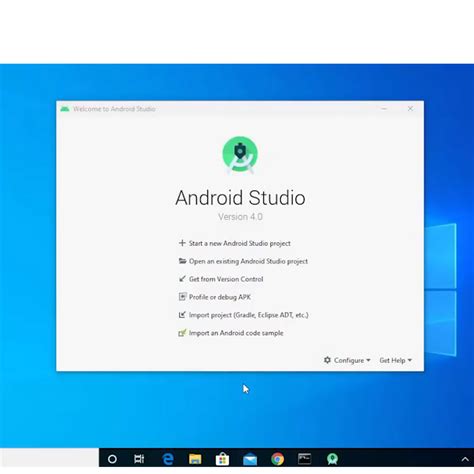The height and width of the screenshot is (474, 474).
Task: Expand the Get Help dropdown menu
Action: (396, 360)
